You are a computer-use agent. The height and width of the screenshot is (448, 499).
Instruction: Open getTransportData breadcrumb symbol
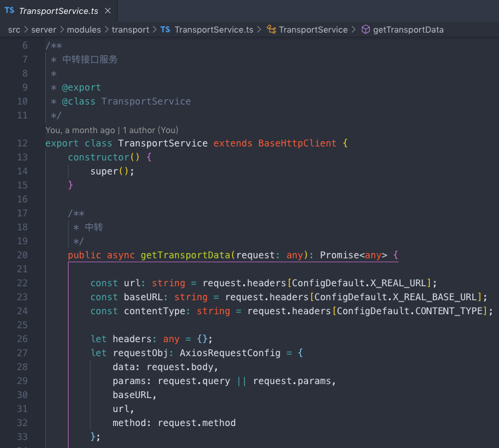click(x=409, y=29)
